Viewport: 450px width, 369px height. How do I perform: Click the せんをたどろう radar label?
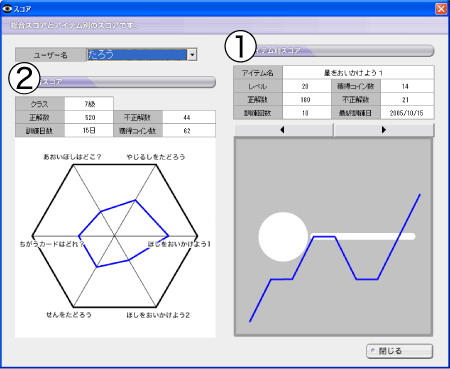pos(69,314)
